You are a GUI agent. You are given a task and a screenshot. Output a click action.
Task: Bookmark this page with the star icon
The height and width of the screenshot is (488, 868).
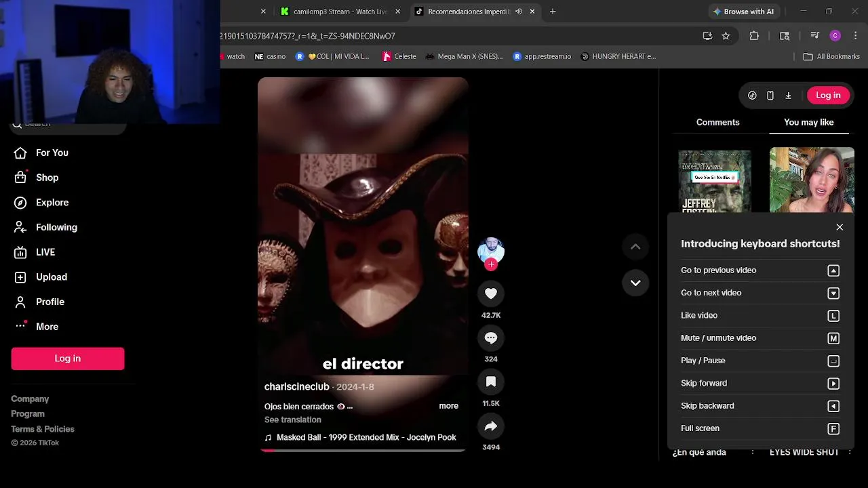coord(726,36)
